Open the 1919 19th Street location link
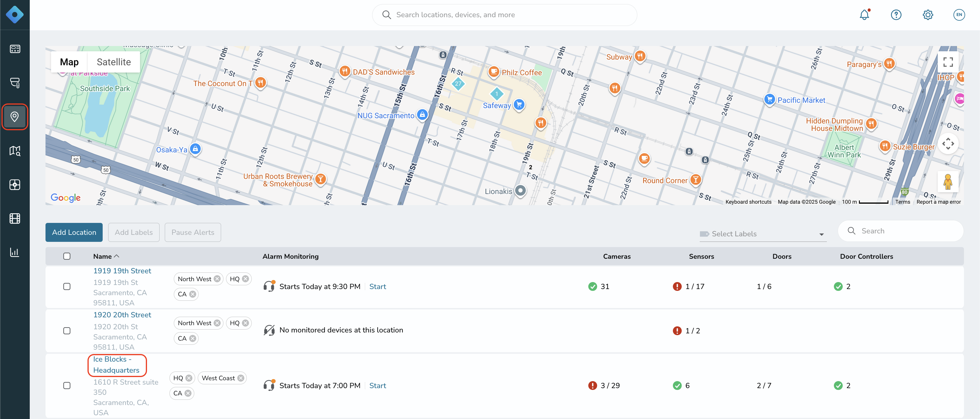The image size is (980, 419). (x=122, y=271)
